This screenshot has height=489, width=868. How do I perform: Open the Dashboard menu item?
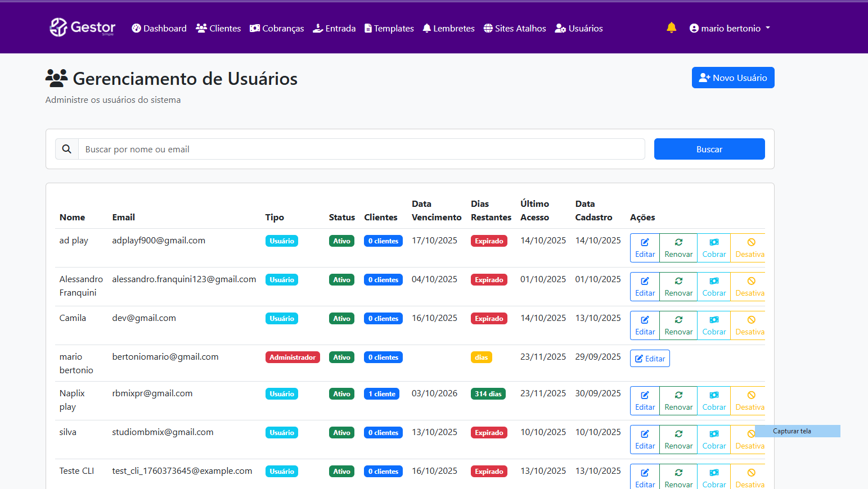point(159,28)
